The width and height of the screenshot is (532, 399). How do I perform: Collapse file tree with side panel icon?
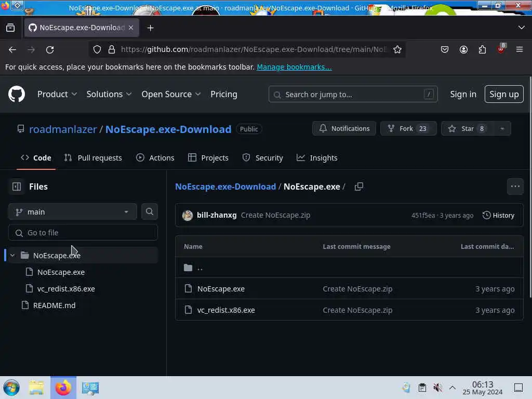tap(16, 187)
